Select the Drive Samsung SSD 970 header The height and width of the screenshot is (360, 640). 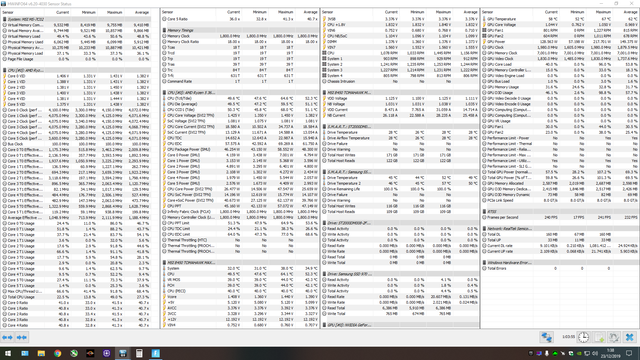pos(400,274)
